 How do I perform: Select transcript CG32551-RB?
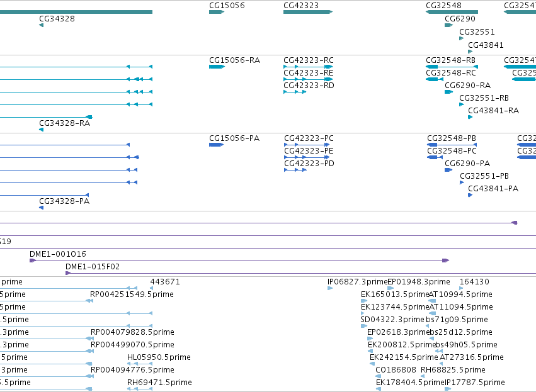pos(484,98)
